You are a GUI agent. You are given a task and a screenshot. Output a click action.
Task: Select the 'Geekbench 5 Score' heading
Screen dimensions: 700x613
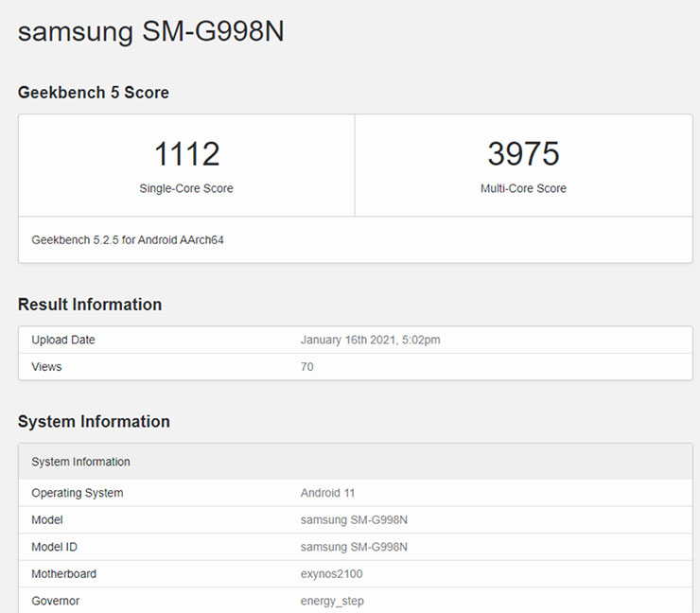[x=94, y=93]
